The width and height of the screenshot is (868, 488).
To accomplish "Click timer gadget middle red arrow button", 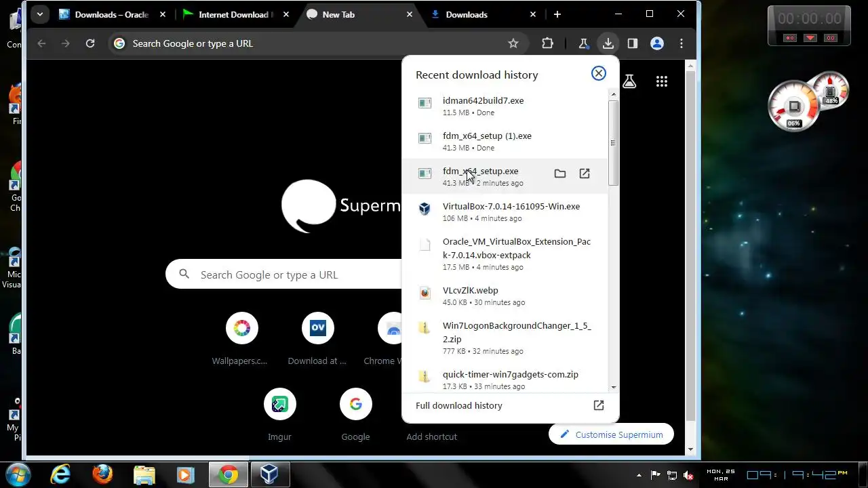I will tap(810, 38).
